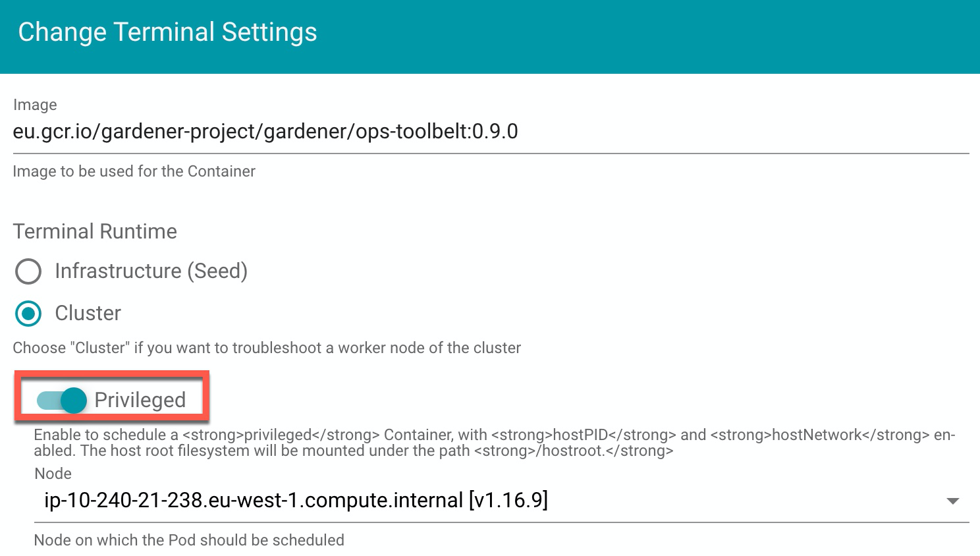This screenshot has height=556, width=980.
Task: Click the "Cluster" option label
Action: 88,314
